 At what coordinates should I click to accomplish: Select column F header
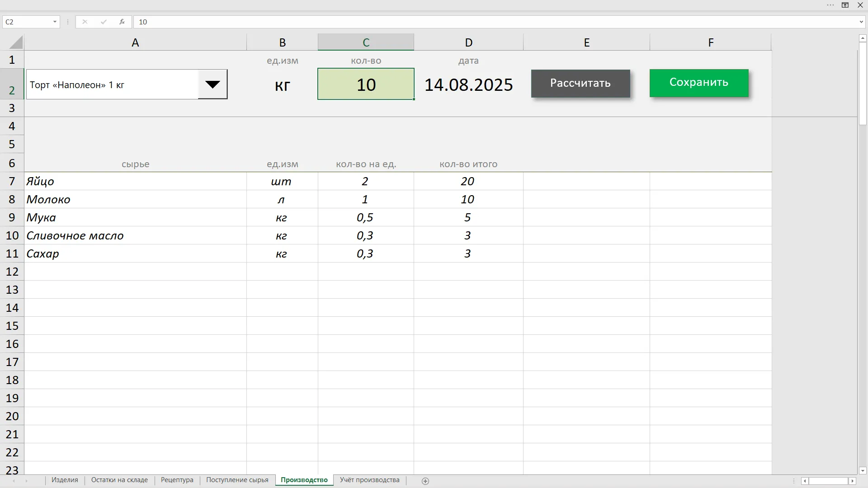[x=711, y=42]
